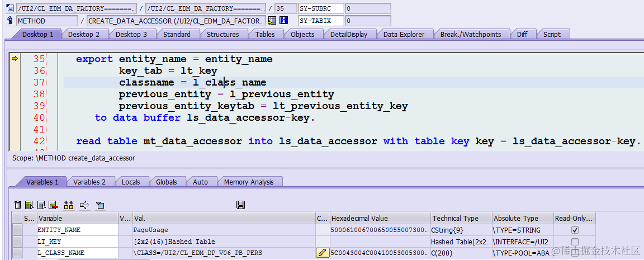The width and height of the screenshot is (644, 260).
Task: Click the blue box with funnel icon
Action: (100, 205)
